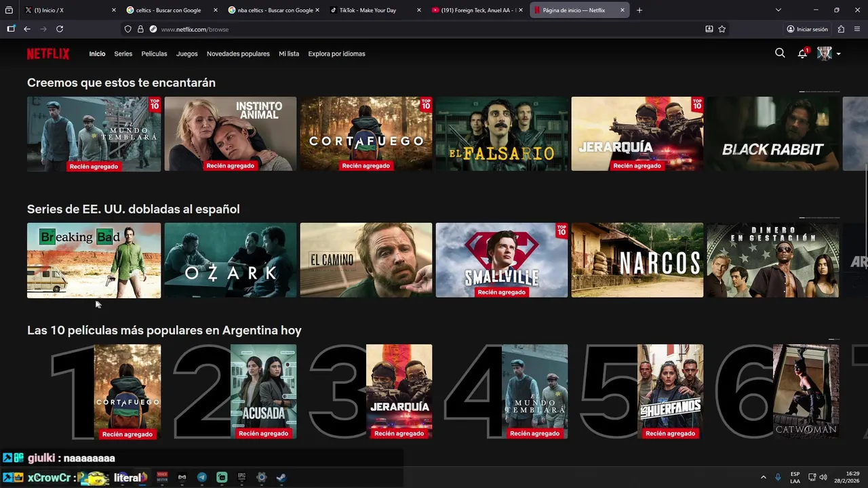This screenshot has width=868, height=488.
Task: Open the Netflix search magnifier
Action: coord(780,53)
